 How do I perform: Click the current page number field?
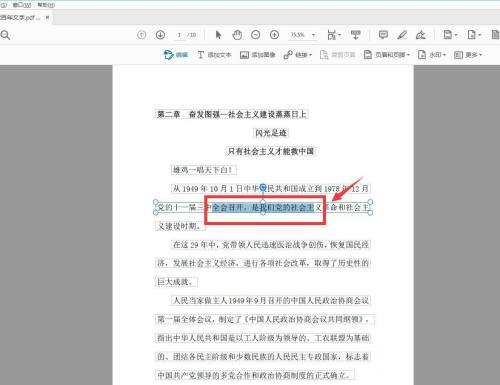click(179, 35)
